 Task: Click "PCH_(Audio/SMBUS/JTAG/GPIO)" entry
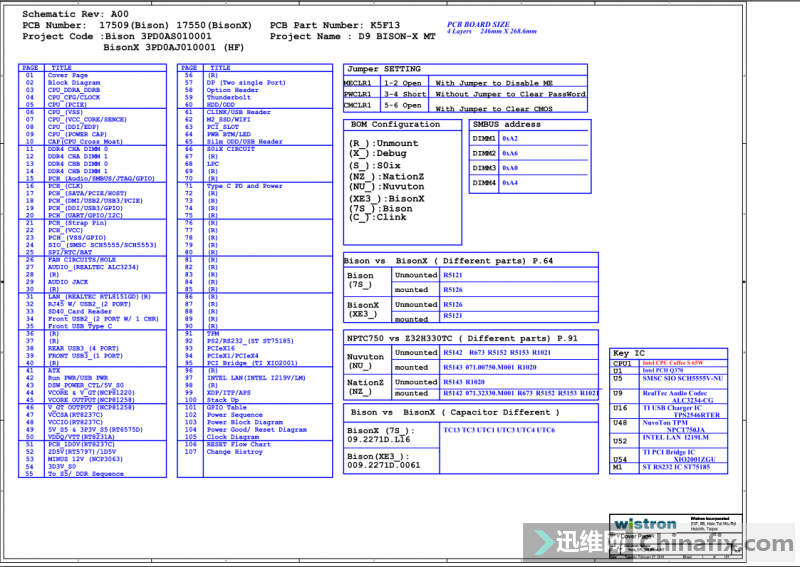point(101,179)
